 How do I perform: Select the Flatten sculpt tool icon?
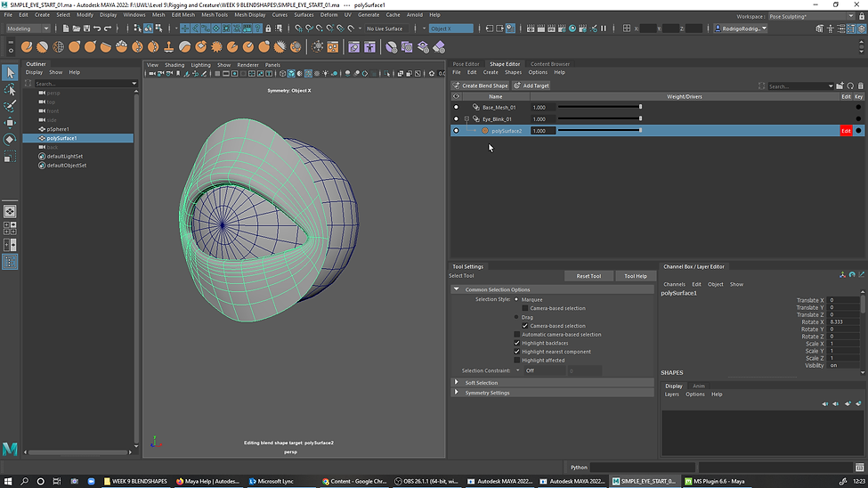(106, 47)
